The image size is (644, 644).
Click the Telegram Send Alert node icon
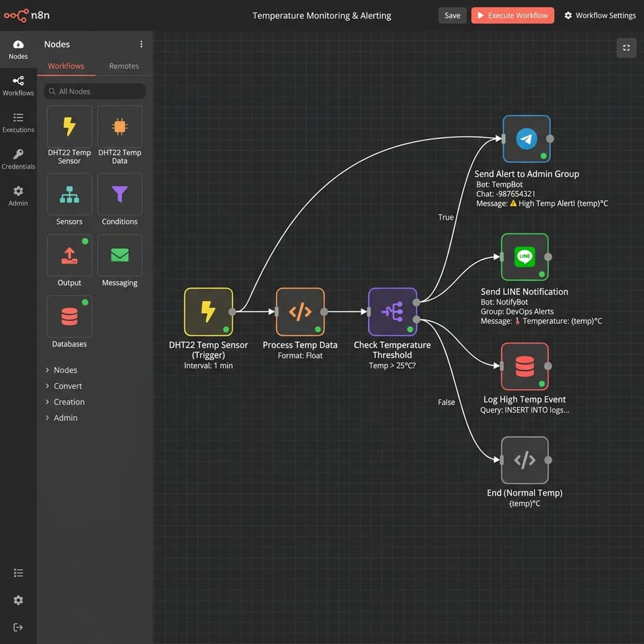coord(526,139)
